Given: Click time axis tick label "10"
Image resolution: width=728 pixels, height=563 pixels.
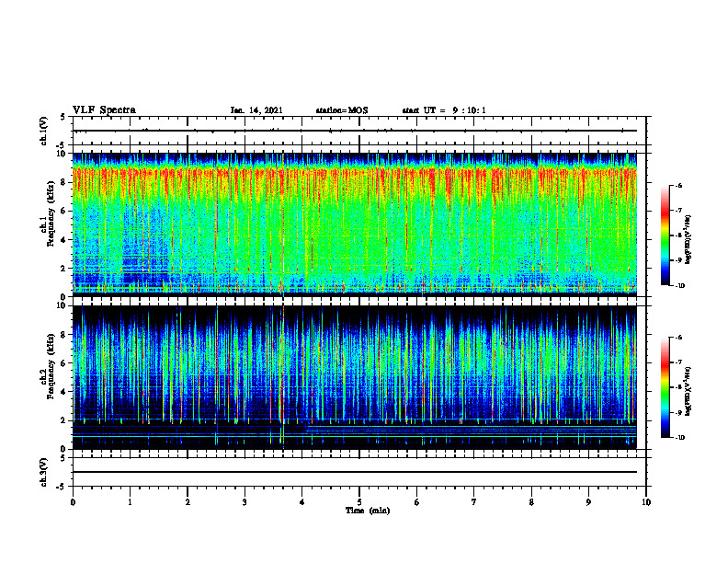Looking at the screenshot, I should (x=646, y=502).
